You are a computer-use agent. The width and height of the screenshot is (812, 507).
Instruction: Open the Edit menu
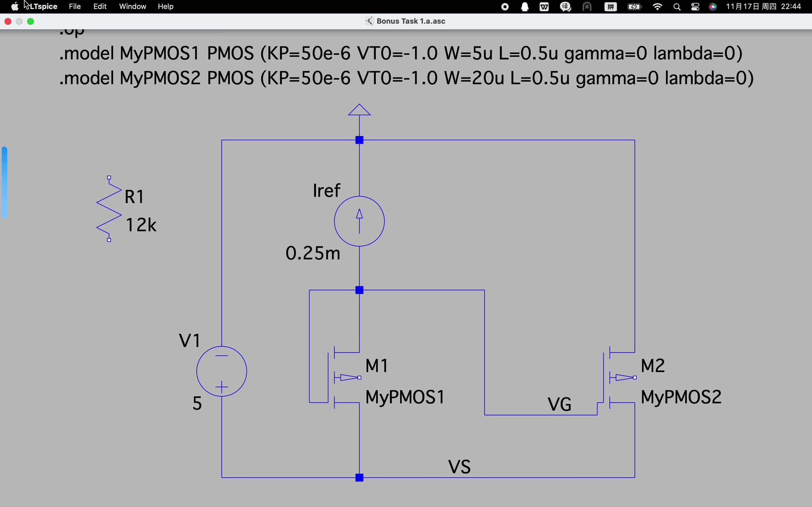point(100,7)
